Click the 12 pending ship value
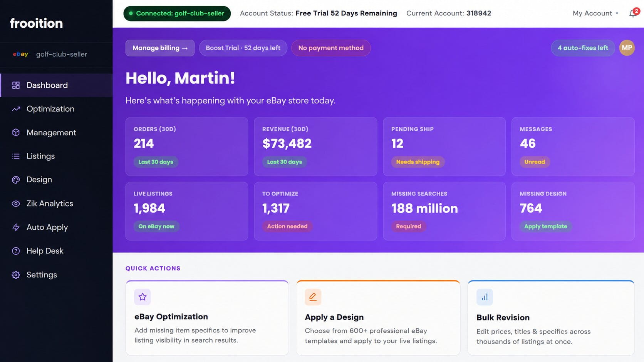 pos(397,143)
